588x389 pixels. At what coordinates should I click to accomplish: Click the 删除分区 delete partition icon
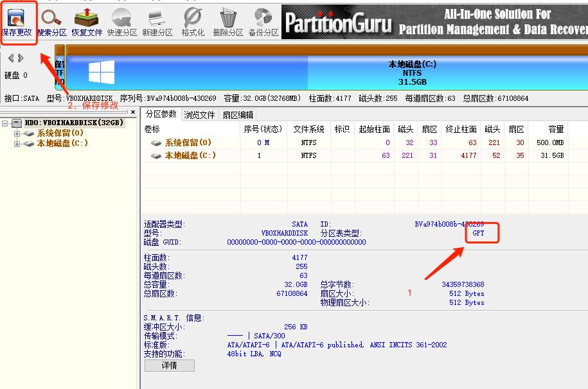coord(228,23)
